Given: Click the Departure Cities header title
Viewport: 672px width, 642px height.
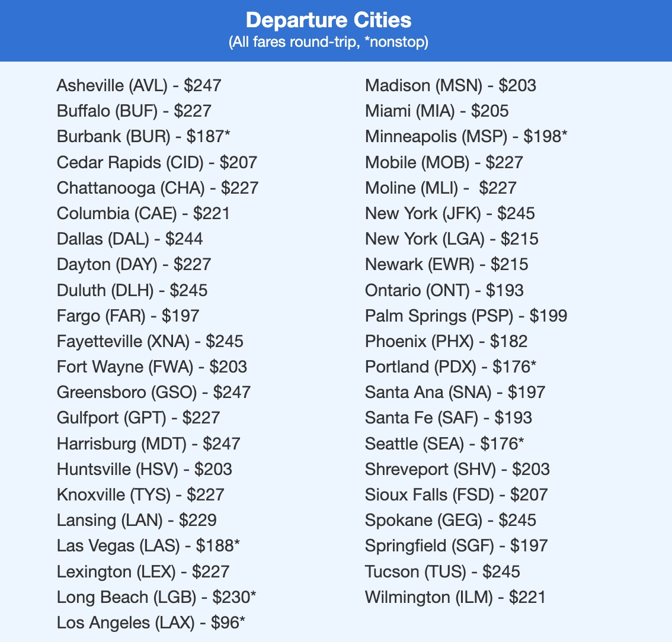Looking at the screenshot, I should [328, 20].
